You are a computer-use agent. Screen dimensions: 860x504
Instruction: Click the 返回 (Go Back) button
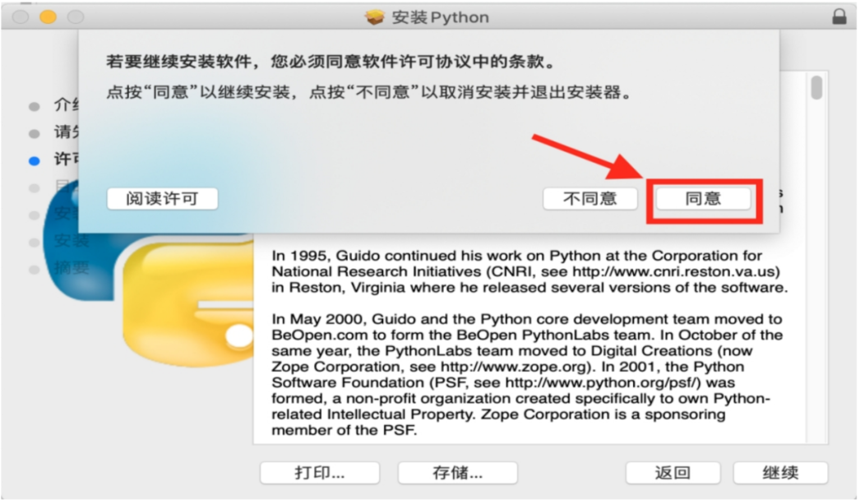(673, 473)
